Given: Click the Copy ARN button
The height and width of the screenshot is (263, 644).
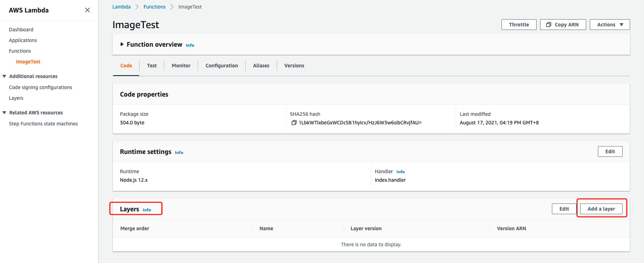Looking at the screenshot, I should tap(563, 25).
